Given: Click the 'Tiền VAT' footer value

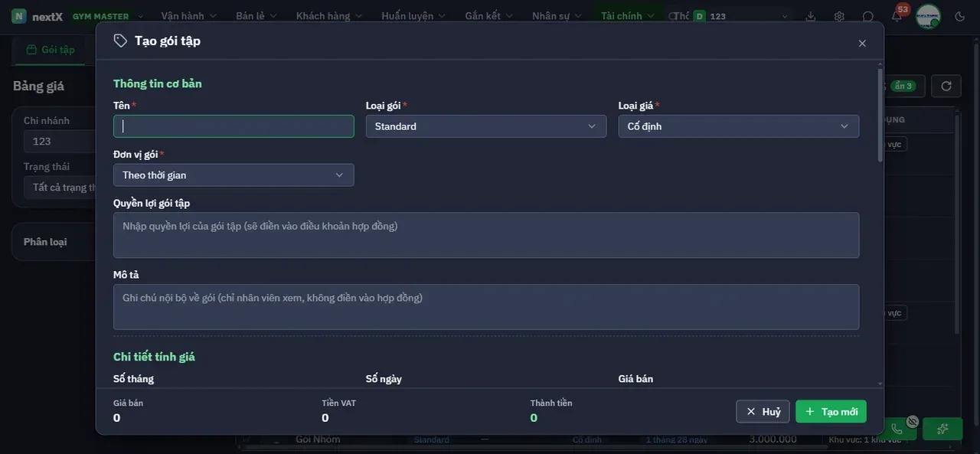Looking at the screenshot, I should [x=325, y=418].
